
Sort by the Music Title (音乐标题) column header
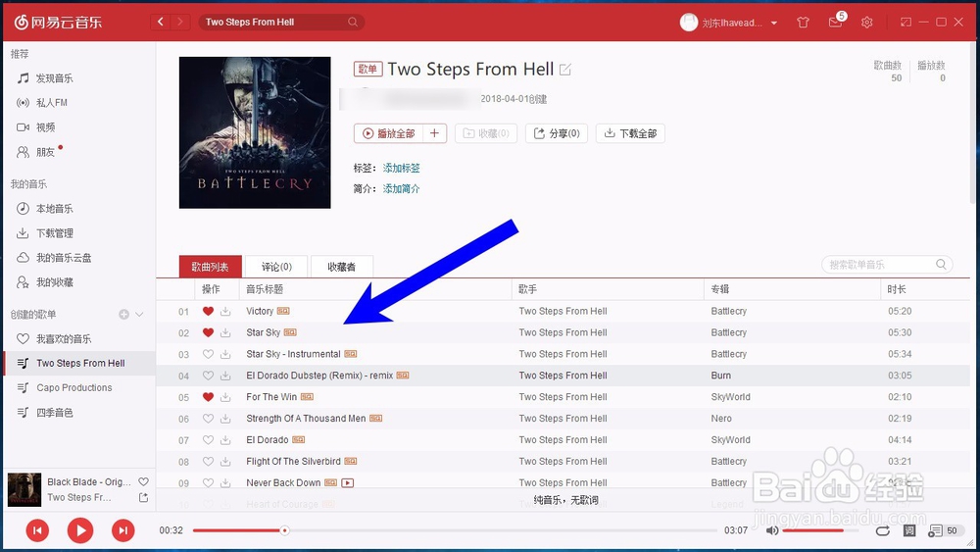tap(265, 289)
